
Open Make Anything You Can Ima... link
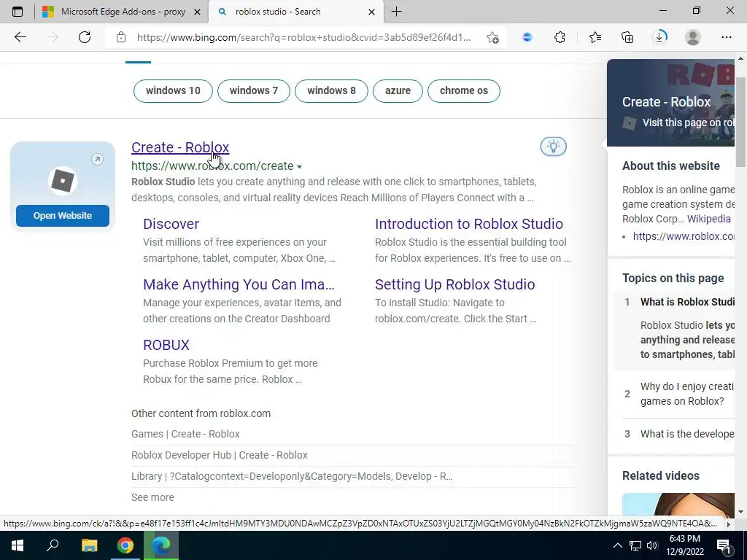[x=239, y=284]
